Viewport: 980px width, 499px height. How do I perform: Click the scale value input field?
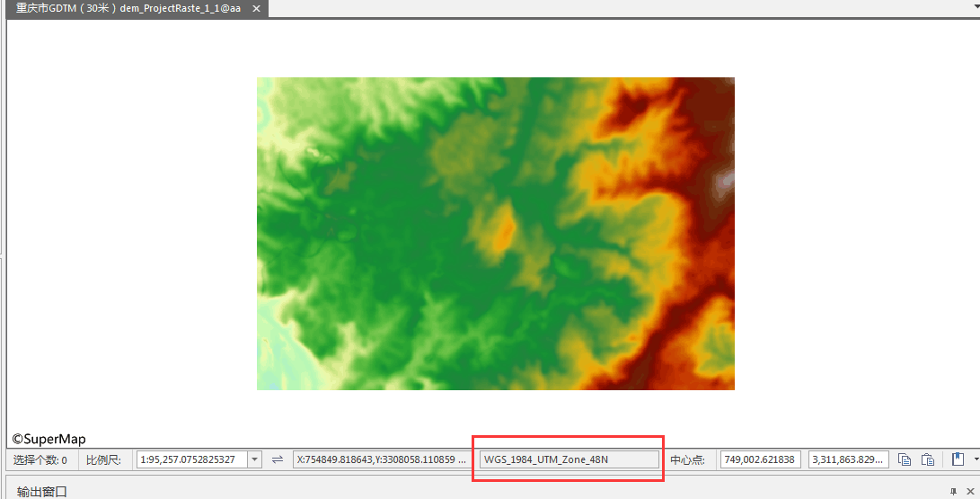192,459
